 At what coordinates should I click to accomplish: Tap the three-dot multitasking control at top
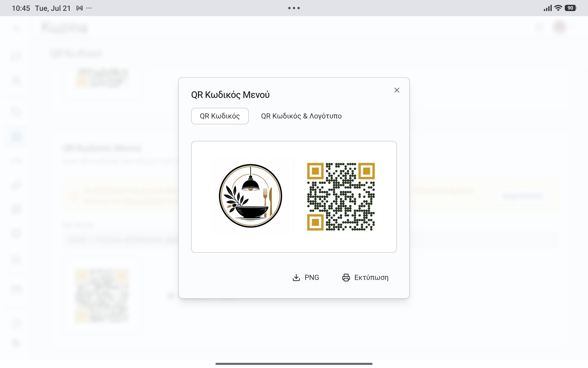point(294,8)
